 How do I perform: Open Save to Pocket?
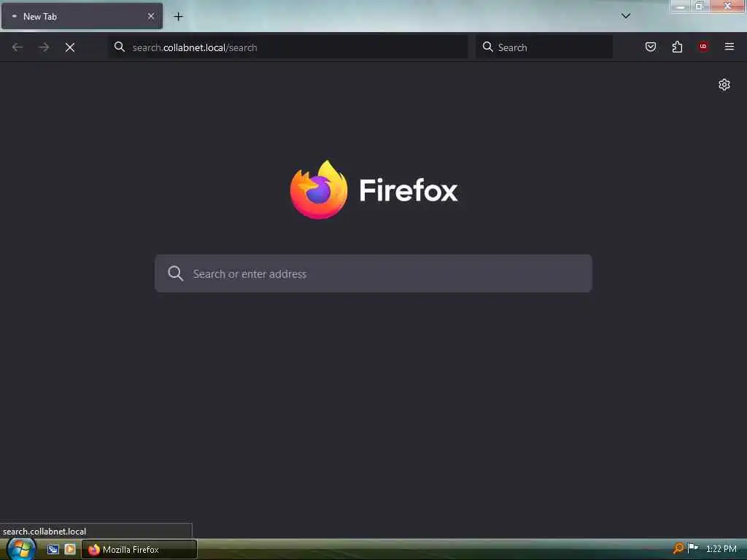[651, 47]
